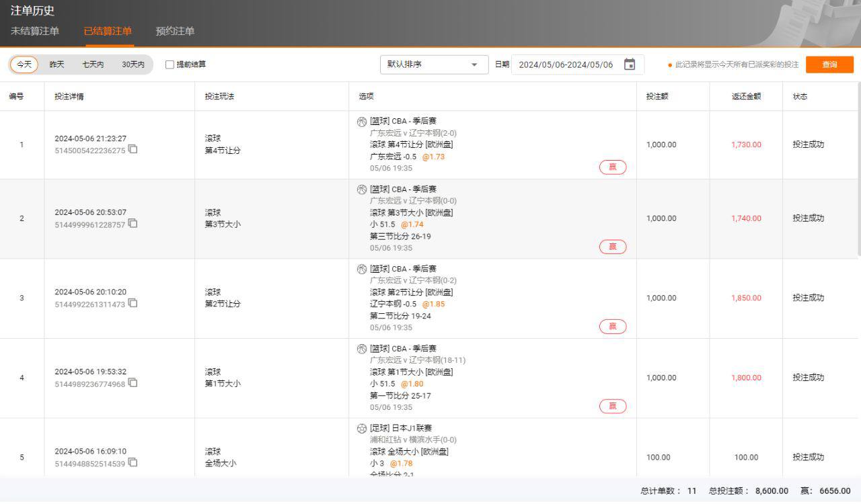Enable the 提前结算 checkbox

tap(170, 65)
